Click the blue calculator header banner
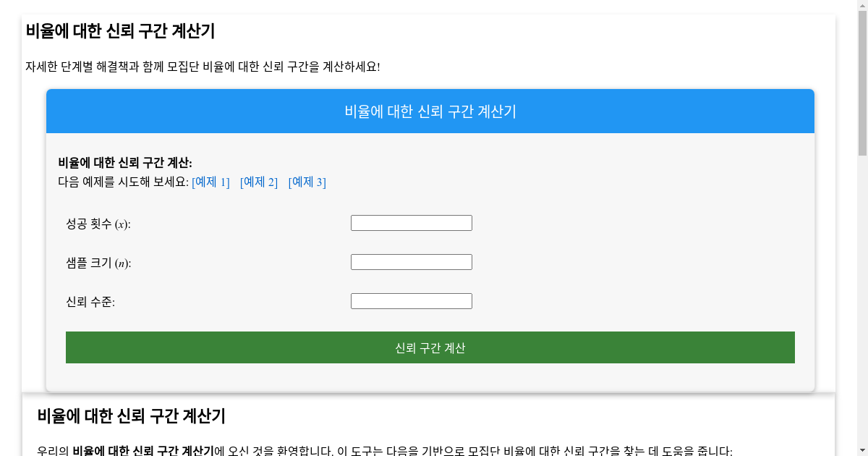This screenshot has height=456, width=868. pos(430,111)
